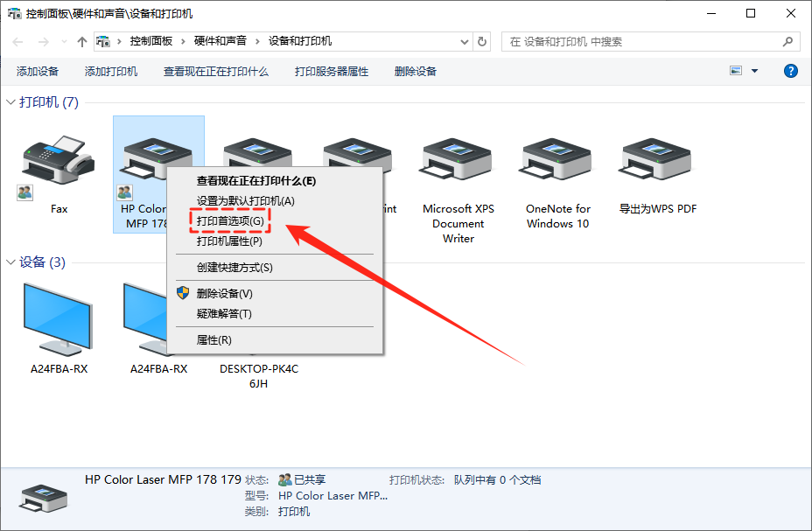Go up one folder level
This screenshot has height=531, width=812.
(x=82, y=42)
